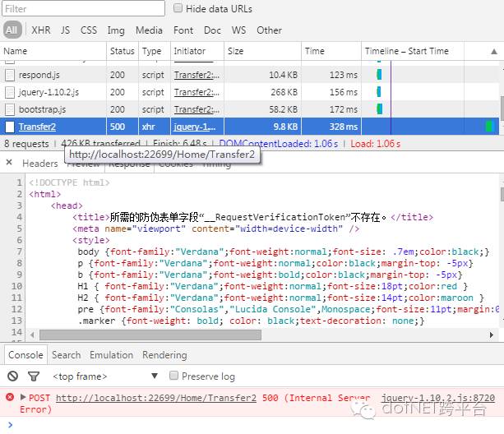Click line number 7 in response gutter

click(19, 252)
